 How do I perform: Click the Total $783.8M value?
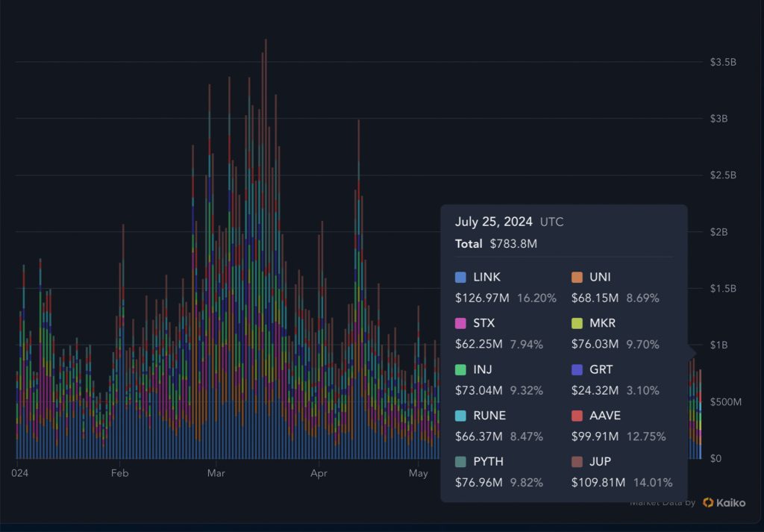[513, 244]
